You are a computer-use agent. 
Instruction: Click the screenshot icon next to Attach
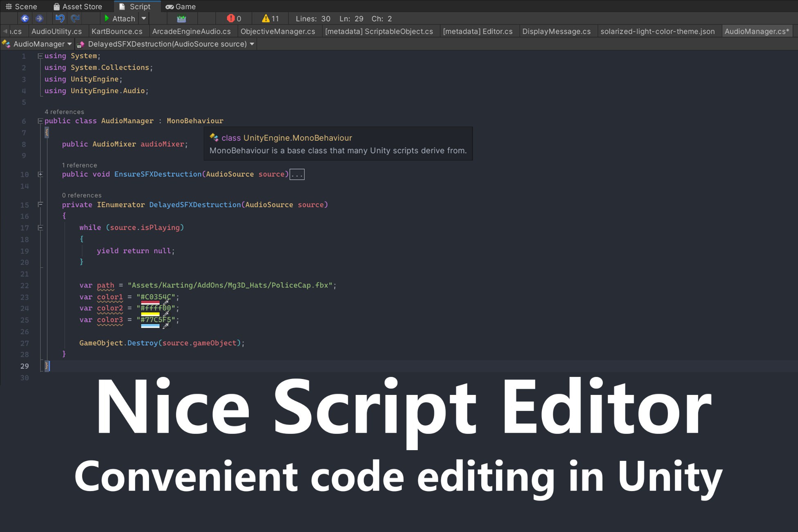(182, 18)
